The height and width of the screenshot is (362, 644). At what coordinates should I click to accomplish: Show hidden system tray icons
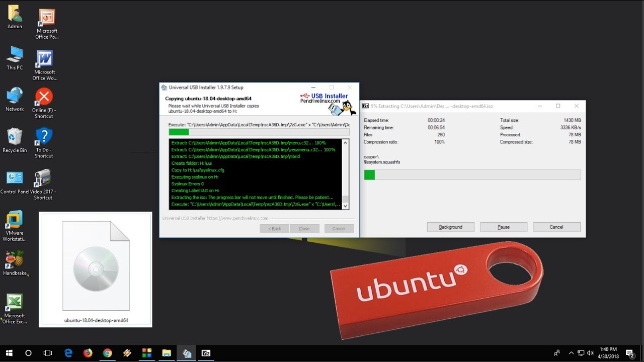(x=571, y=353)
